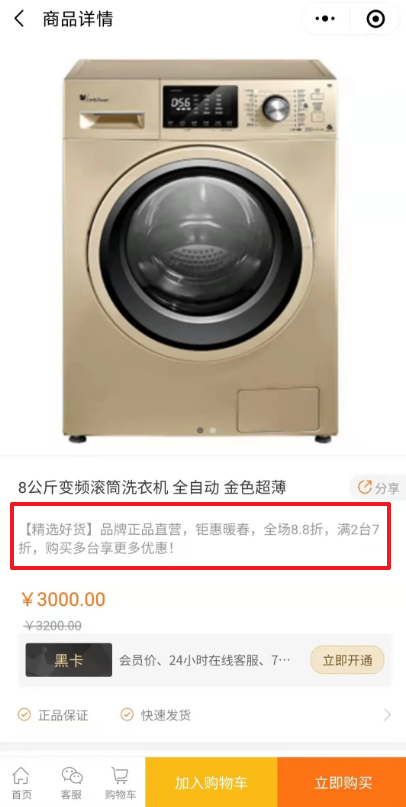Image resolution: width=406 pixels, height=807 pixels.
Task: Open the 购物车 cart icon
Action: 120,776
